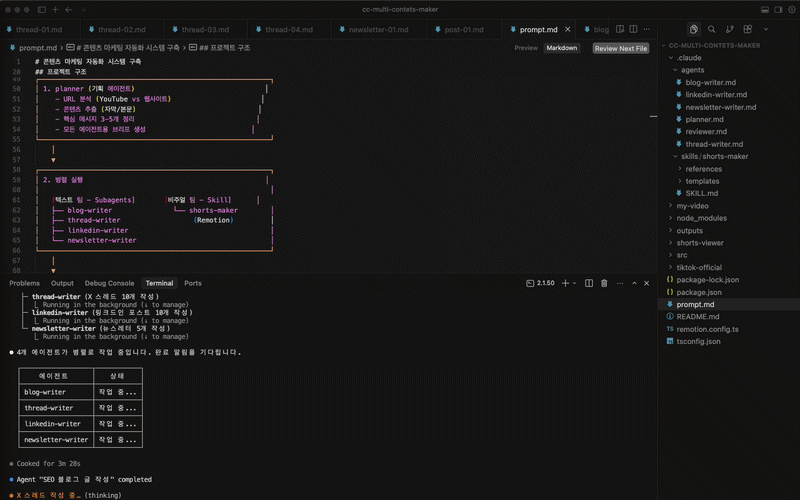Switch to the newsletter-01.md tab
Image resolution: width=800 pixels, height=500 pixels.
tap(379, 30)
